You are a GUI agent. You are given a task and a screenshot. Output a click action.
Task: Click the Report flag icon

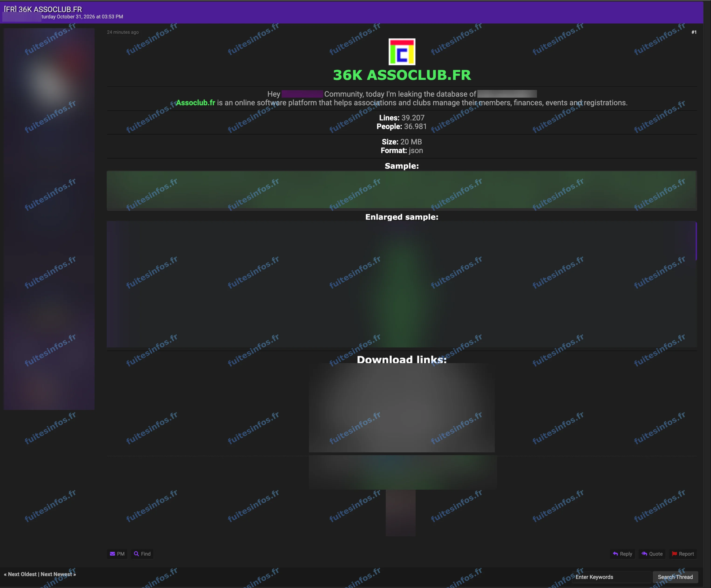(674, 554)
